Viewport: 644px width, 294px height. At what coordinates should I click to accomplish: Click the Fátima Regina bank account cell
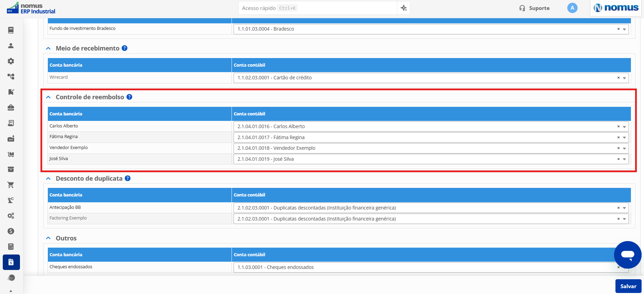(x=140, y=137)
